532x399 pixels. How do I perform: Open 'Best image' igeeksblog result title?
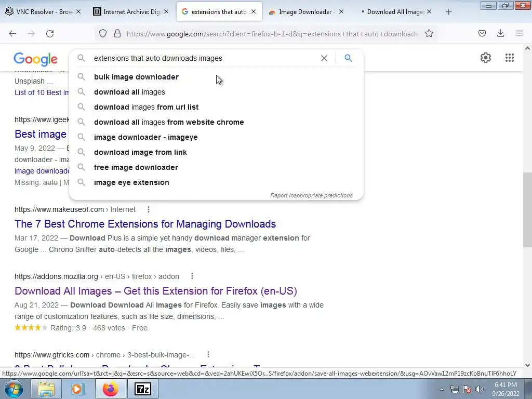[x=41, y=134]
